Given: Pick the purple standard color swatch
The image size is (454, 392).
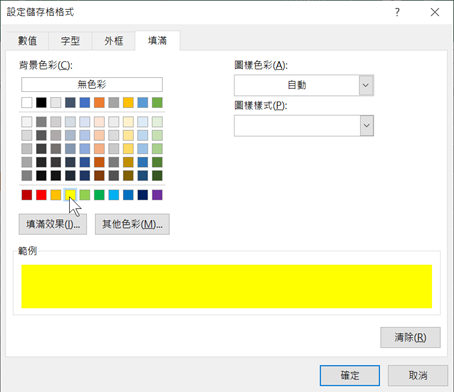Looking at the screenshot, I should pos(157,195).
